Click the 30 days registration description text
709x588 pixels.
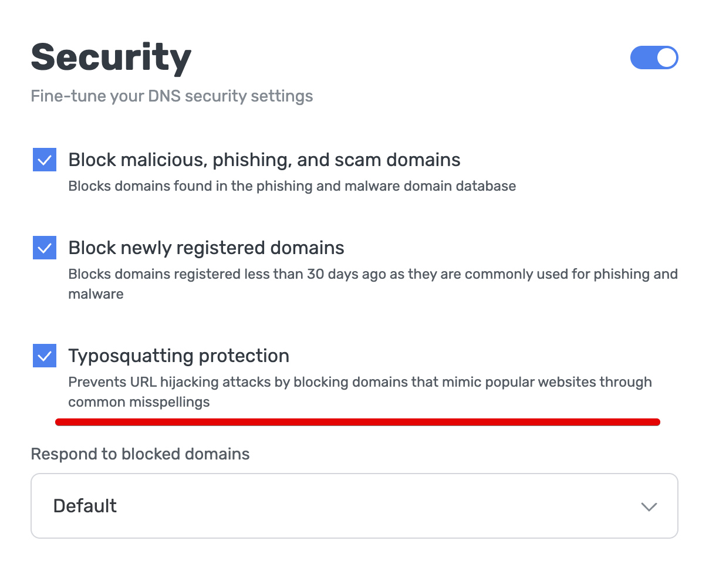[x=373, y=274]
